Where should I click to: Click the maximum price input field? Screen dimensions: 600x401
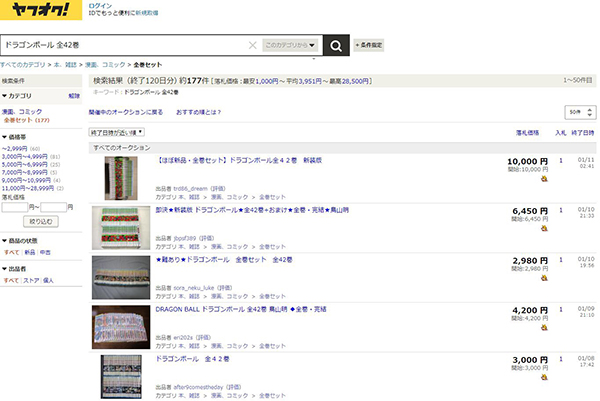pos(54,207)
